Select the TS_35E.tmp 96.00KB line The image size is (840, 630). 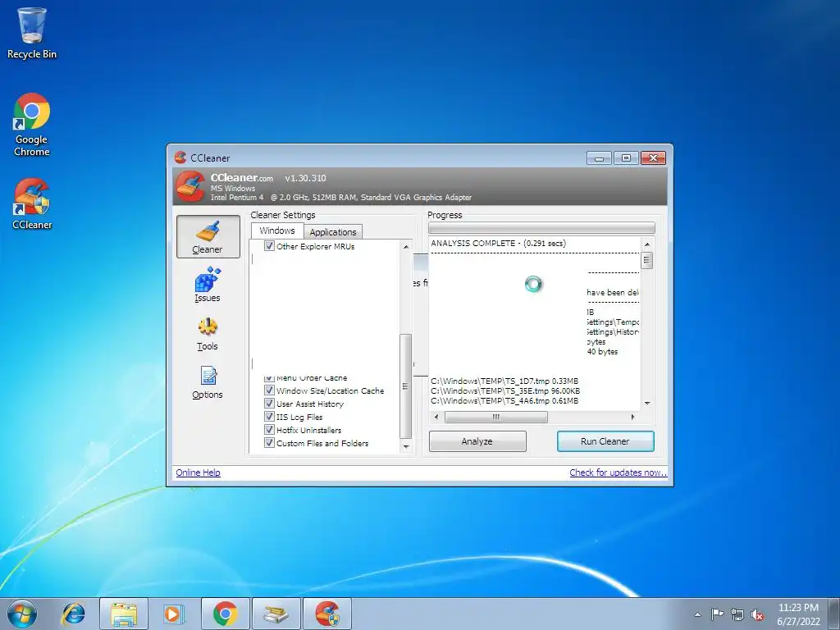(x=505, y=391)
